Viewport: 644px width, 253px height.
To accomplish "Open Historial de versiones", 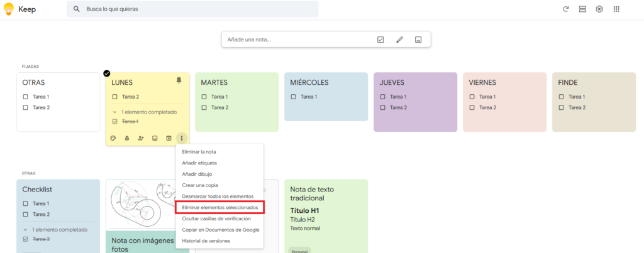I will click(x=219, y=240).
